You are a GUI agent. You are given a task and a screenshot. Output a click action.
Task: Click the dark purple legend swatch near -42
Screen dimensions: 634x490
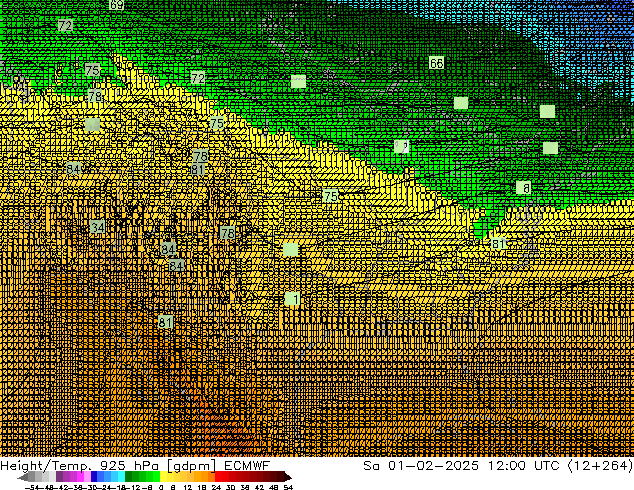[x=59, y=477]
